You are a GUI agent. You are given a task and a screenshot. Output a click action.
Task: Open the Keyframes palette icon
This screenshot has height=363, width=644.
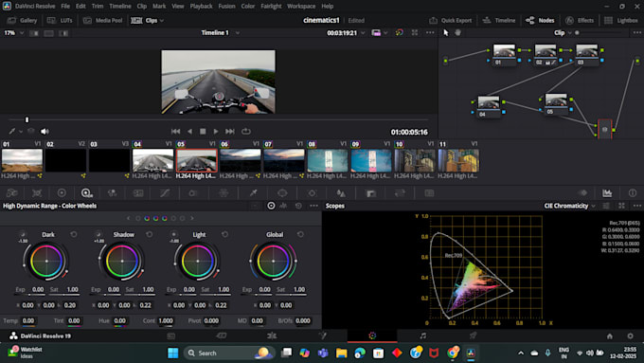582,192
